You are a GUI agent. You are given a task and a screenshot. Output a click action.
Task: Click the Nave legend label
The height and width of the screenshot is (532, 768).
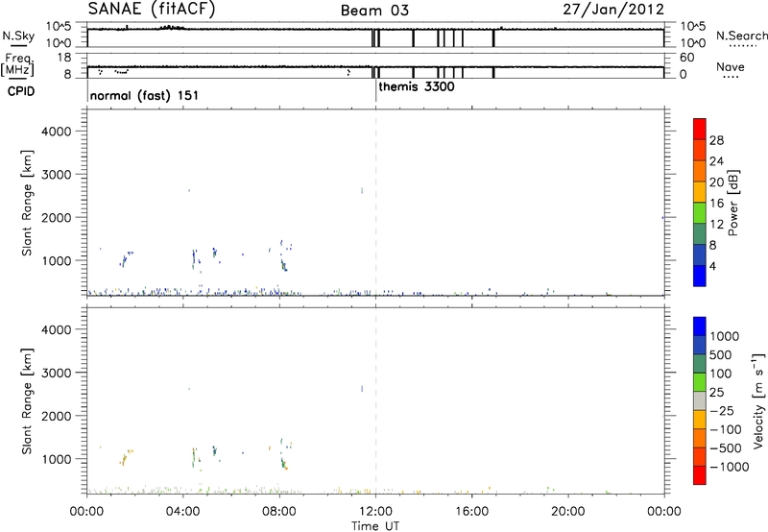point(731,67)
